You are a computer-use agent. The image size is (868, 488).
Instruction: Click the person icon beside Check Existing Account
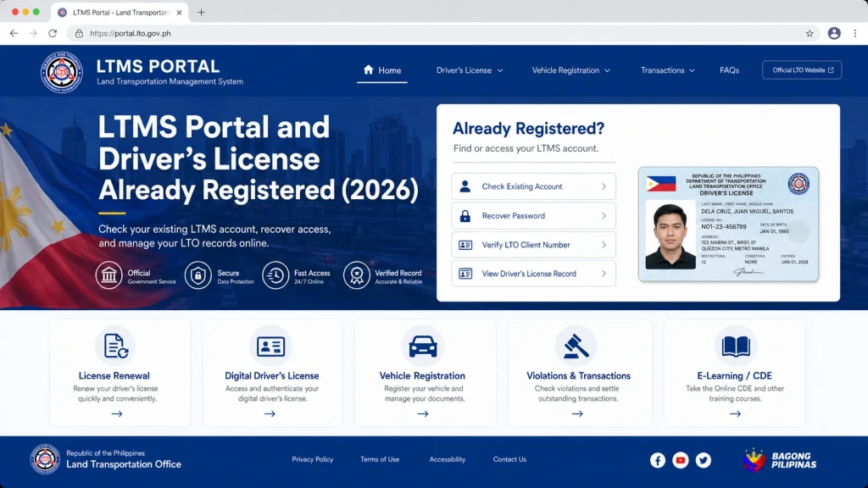pos(465,186)
